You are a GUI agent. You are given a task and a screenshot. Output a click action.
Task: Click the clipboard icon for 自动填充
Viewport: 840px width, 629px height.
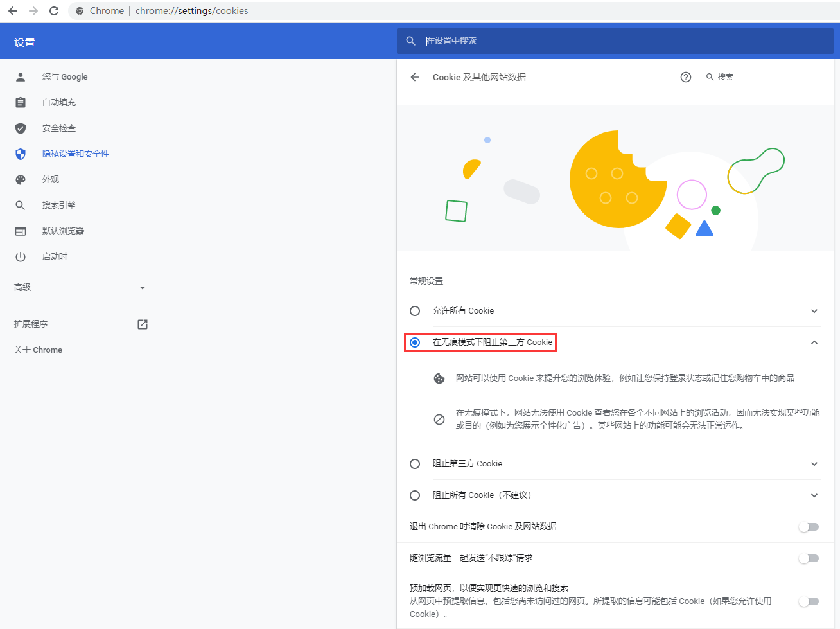point(21,103)
